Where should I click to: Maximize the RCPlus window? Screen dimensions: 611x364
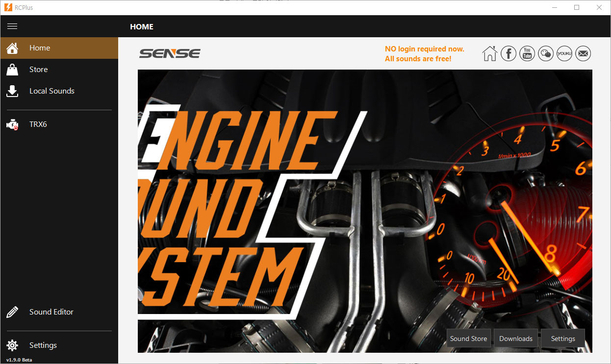point(577,7)
